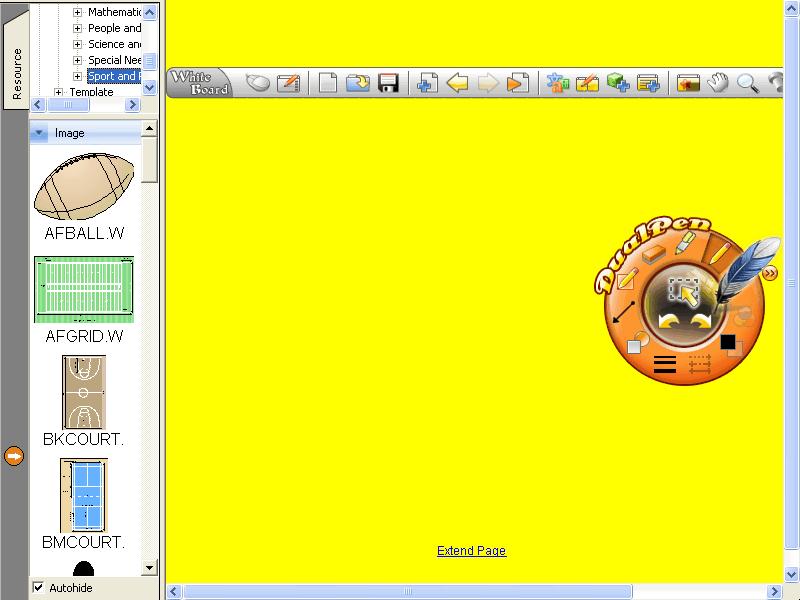Expand the Sport and tree node
This screenshot has height=600, width=800.
pos(78,76)
